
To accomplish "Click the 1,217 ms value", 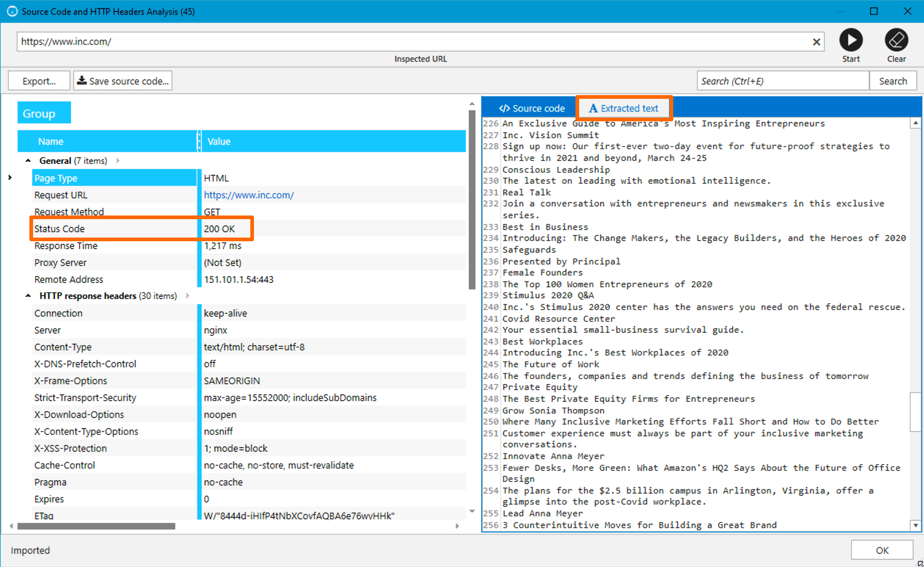I will tap(222, 245).
